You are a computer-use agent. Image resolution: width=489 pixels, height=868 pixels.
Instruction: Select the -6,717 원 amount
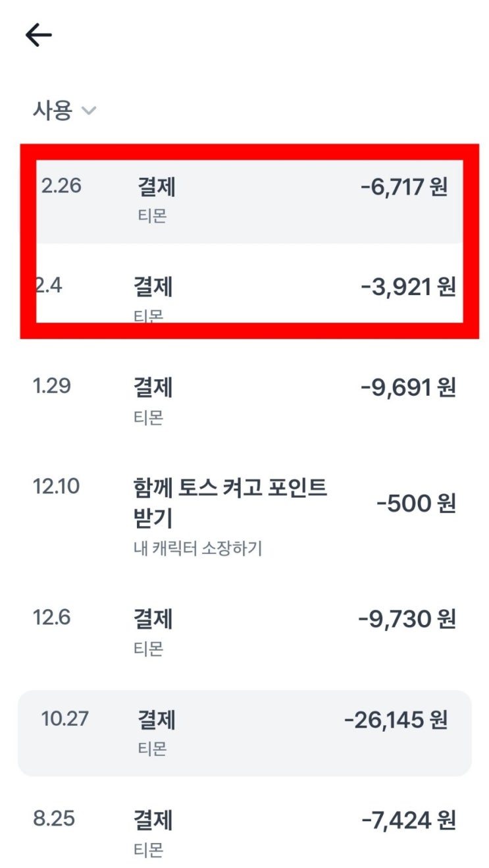(403, 187)
